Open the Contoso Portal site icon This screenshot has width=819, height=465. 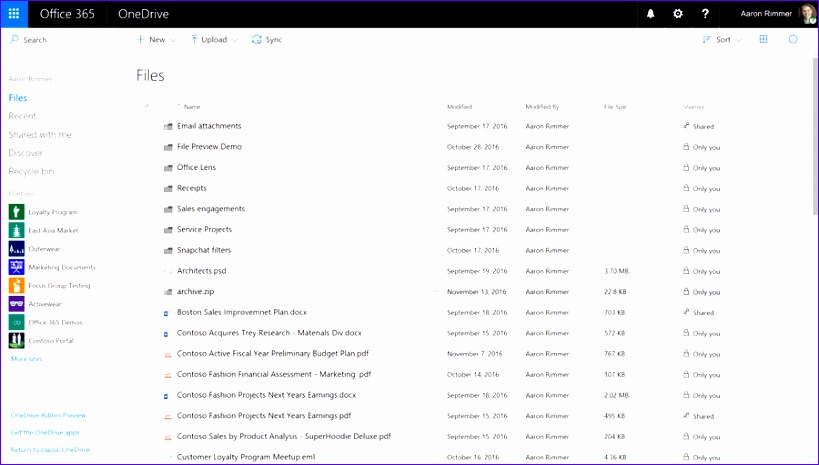(x=17, y=341)
